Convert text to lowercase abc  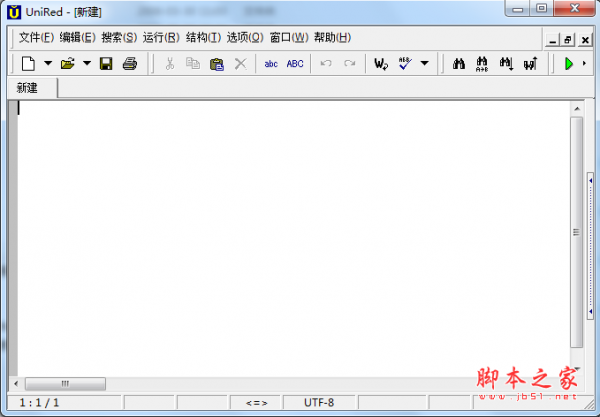tap(271, 64)
